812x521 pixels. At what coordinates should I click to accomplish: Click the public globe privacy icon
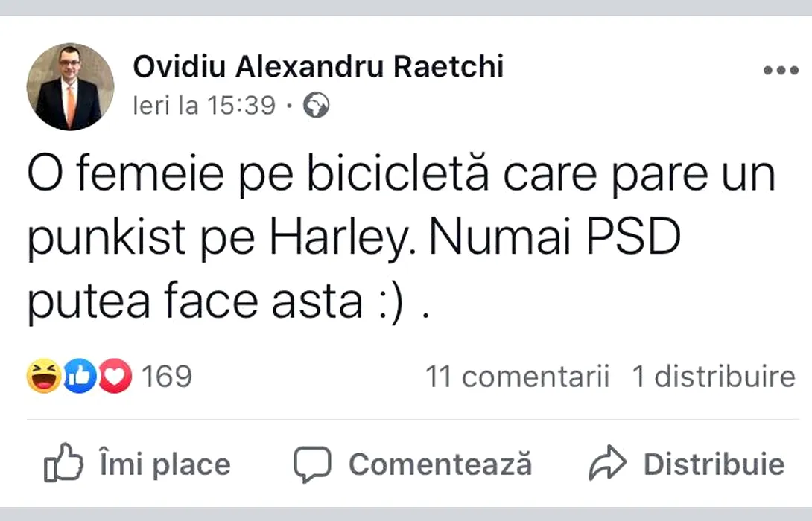tap(316, 105)
